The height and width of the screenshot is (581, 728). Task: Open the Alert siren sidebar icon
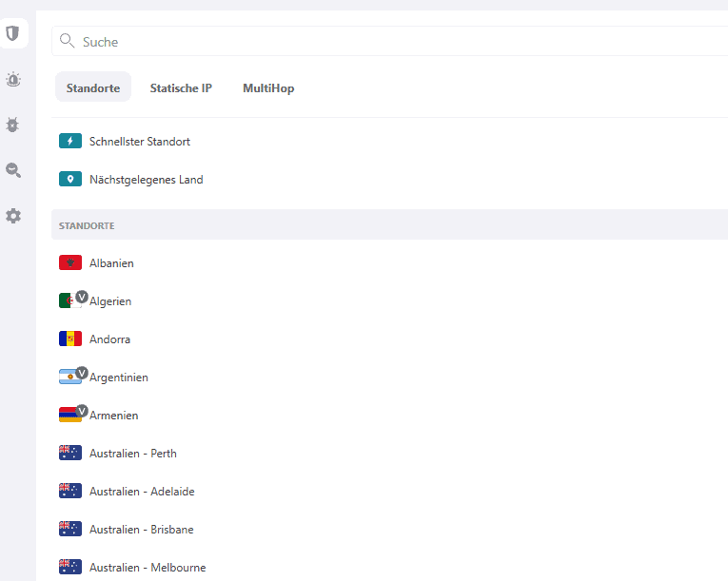(x=13, y=79)
